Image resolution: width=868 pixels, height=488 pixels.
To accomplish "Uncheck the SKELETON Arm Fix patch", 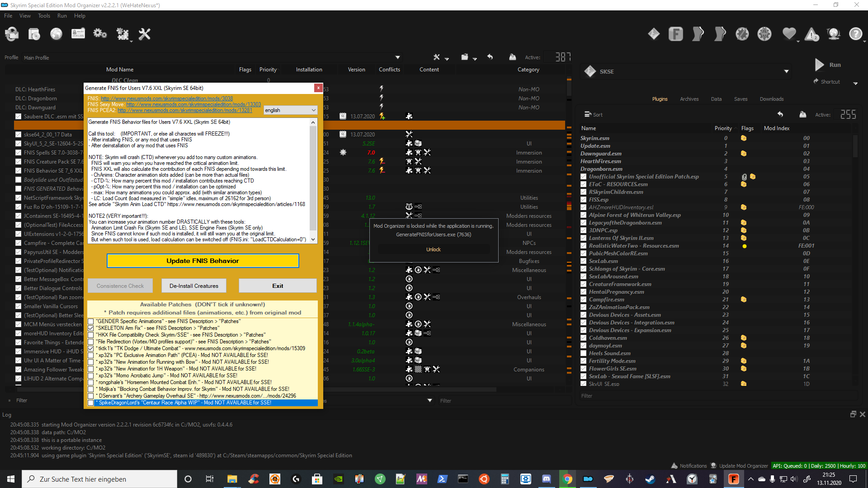I will pos(91,328).
